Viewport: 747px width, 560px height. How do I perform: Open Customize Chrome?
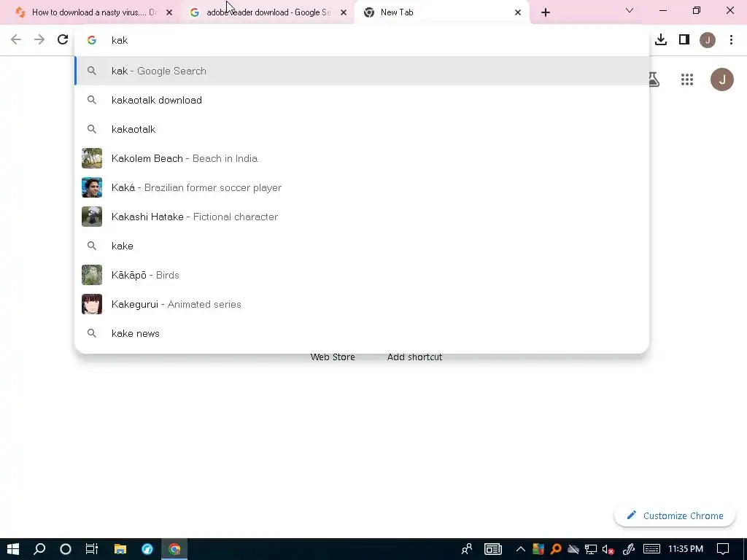click(675, 516)
